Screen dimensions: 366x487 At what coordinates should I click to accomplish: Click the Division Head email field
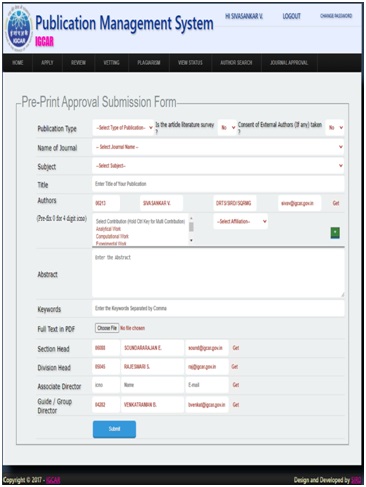point(207,367)
